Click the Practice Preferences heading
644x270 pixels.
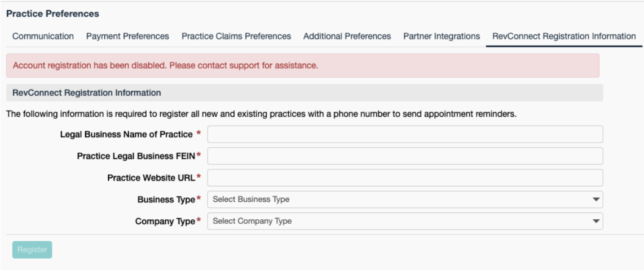[52, 14]
